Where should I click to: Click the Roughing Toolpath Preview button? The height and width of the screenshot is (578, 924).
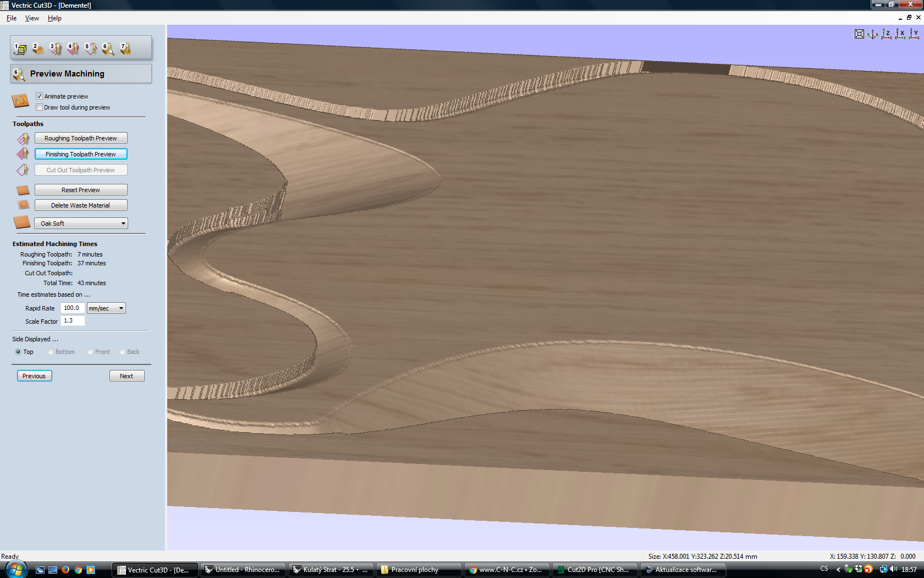[x=81, y=138]
